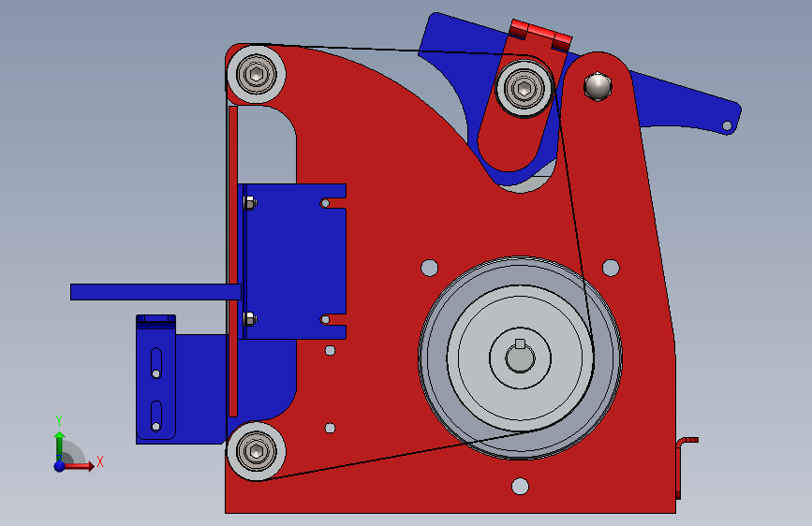Select the domed pivot bolt head at top right
Image resolution: width=812 pixels, height=526 pixels.
click(598, 86)
